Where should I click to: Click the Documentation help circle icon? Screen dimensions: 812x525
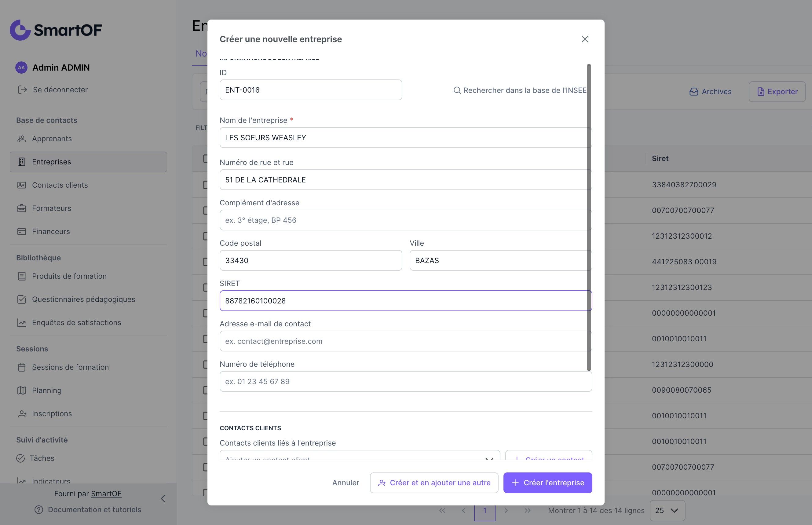point(39,510)
